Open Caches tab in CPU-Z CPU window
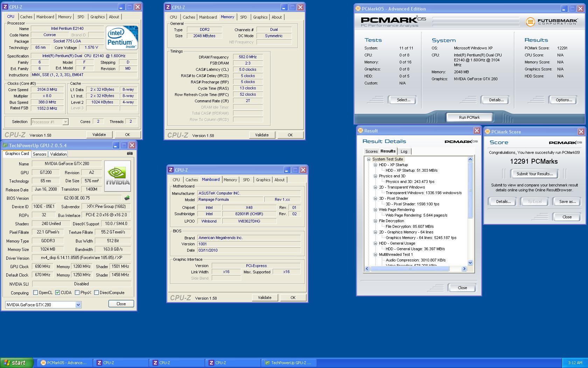The image size is (588, 368). [x=26, y=17]
